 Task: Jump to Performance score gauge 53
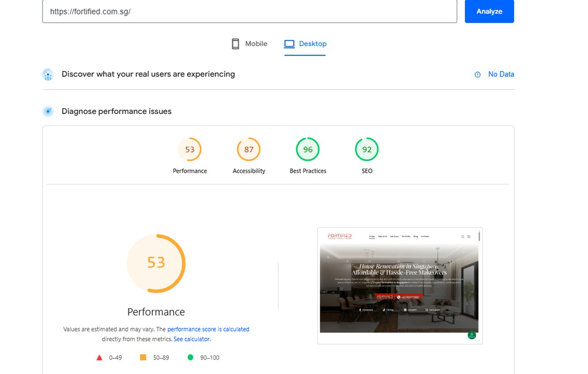tap(190, 149)
